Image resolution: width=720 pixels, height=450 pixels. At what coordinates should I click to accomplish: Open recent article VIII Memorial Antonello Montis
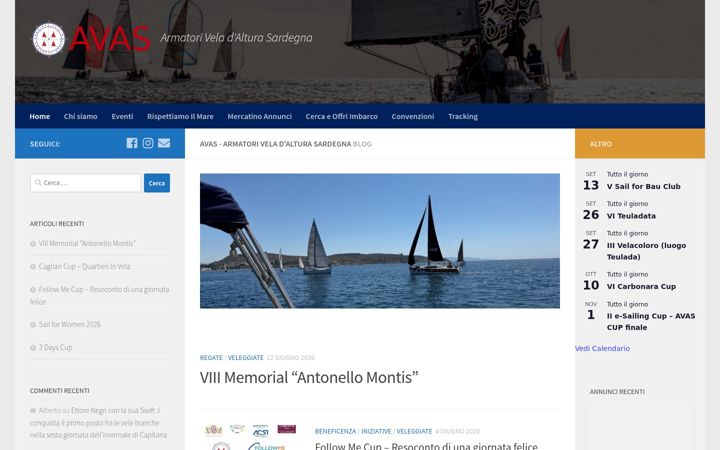click(87, 243)
